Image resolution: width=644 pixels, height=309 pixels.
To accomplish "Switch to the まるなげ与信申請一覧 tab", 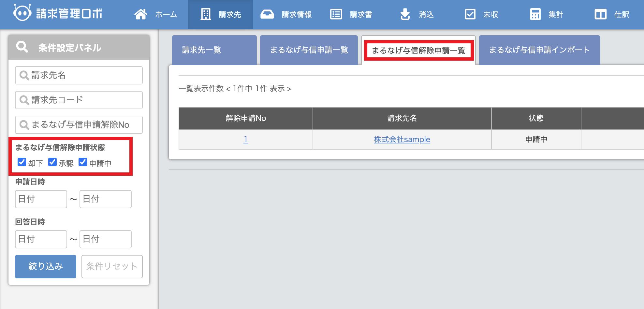I will click(x=309, y=50).
